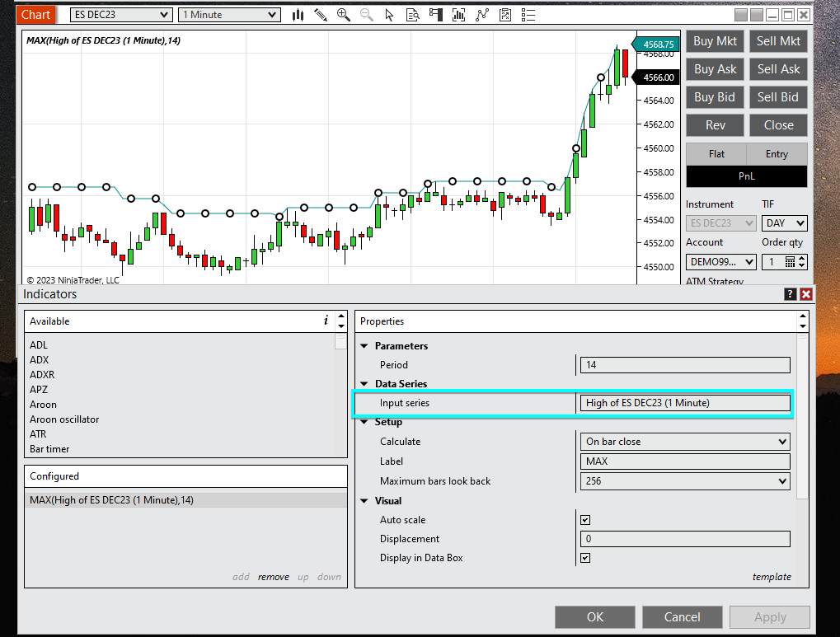Open the drawing tools pencil icon

pos(321,15)
